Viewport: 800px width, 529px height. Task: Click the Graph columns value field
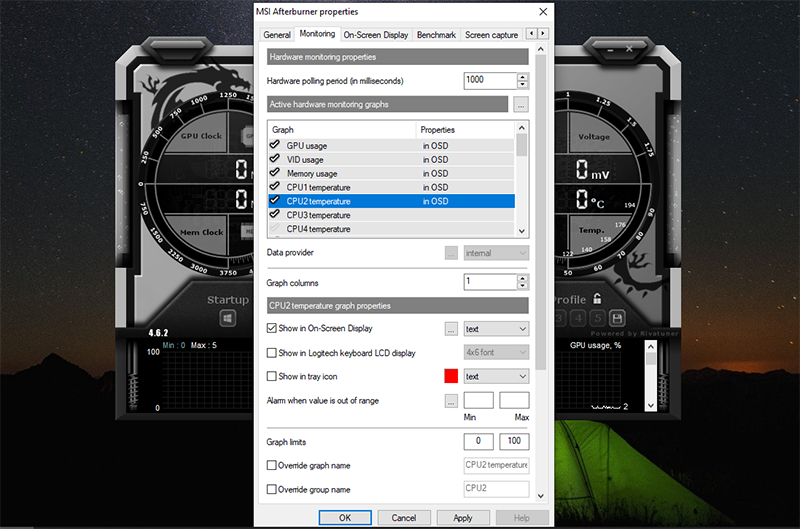coord(490,282)
